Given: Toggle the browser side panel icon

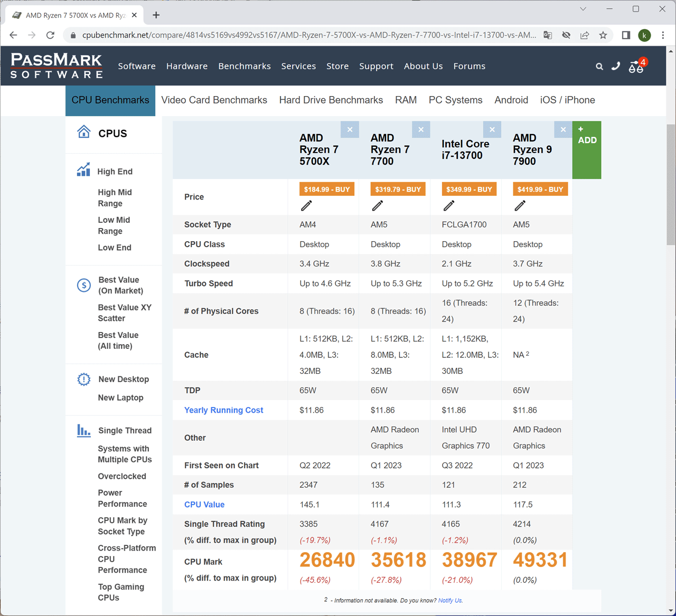Looking at the screenshot, I should pos(626,35).
